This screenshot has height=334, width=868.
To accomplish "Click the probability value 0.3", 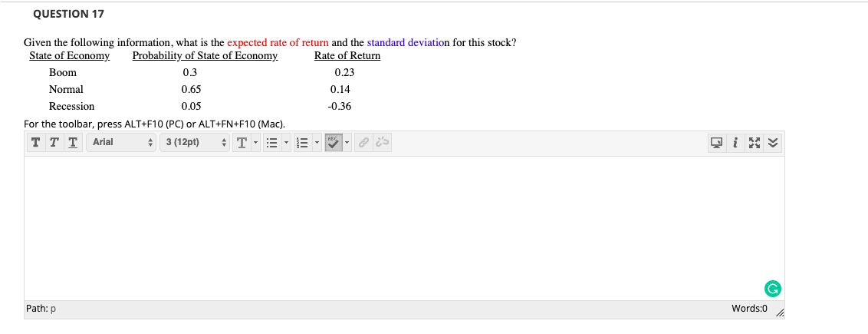I will pos(190,73).
